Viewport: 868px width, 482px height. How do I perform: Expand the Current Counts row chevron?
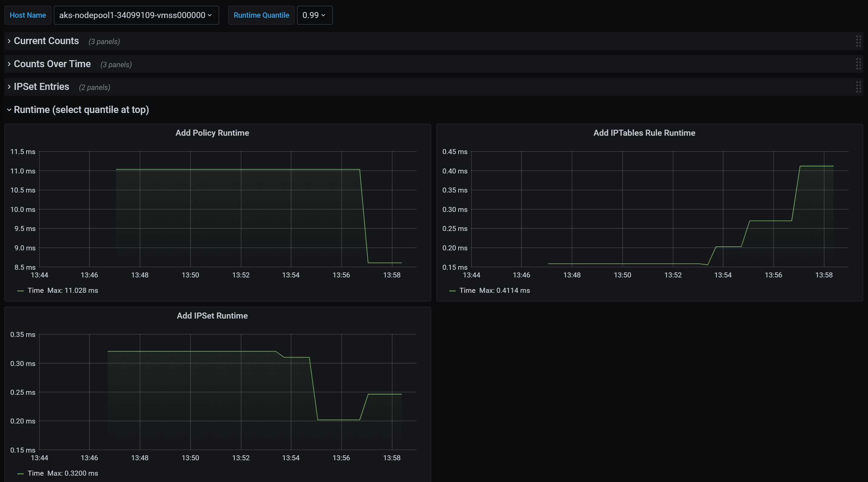9,41
